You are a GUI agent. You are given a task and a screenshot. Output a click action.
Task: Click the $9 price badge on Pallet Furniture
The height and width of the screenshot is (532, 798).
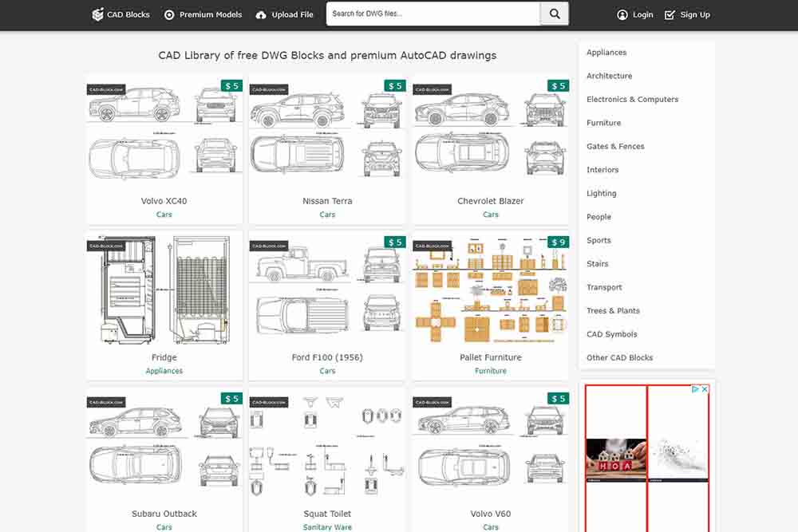coord(559,242)
